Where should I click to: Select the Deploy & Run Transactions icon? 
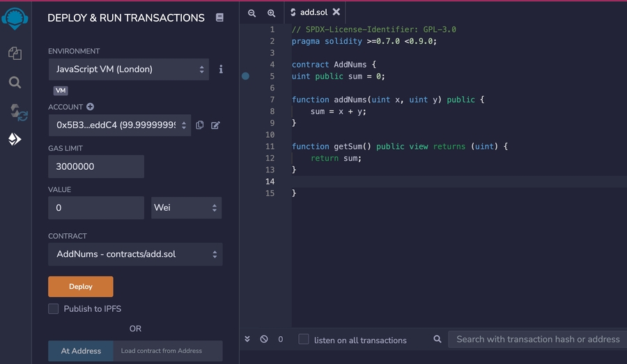(15, 140)
